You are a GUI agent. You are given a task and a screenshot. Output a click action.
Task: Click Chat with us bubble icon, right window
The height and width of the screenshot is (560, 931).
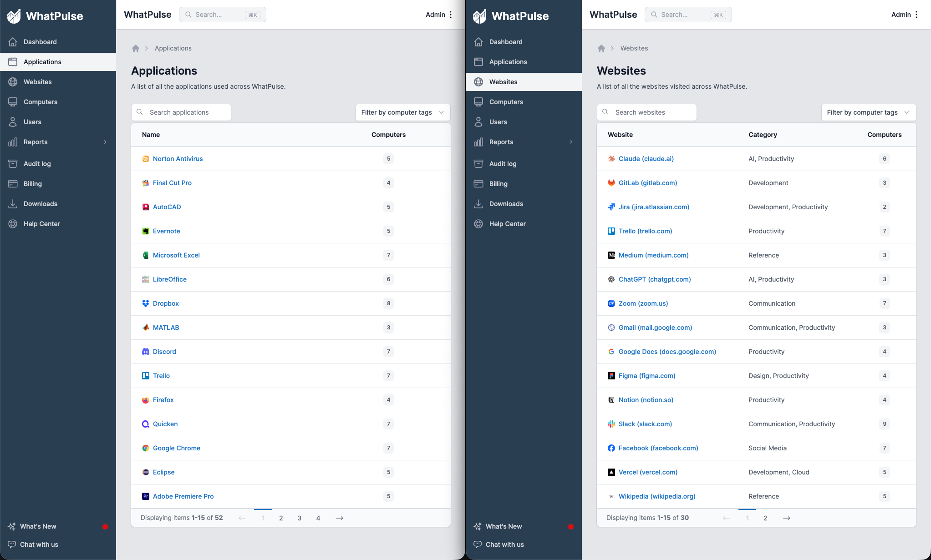tap(478, 545)
